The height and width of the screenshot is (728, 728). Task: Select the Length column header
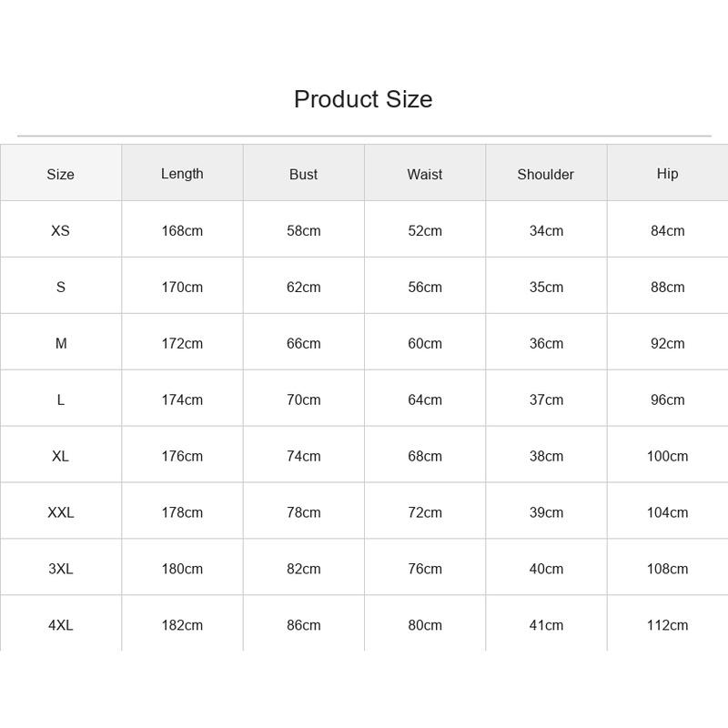point(182,174)
